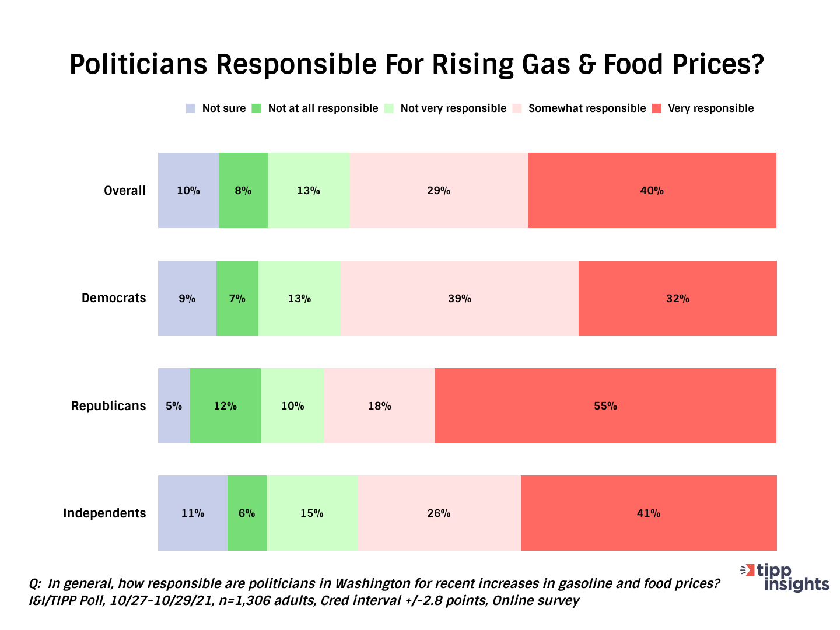Click the survey question footnote text
Viewport: 840px width, 630px height.
(x=374, y=583)
